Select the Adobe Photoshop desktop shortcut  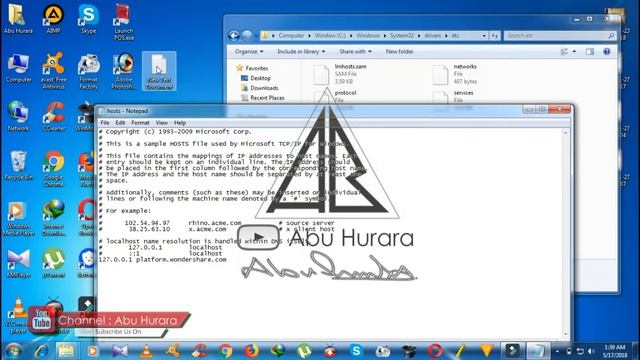[x=124, y=71]
